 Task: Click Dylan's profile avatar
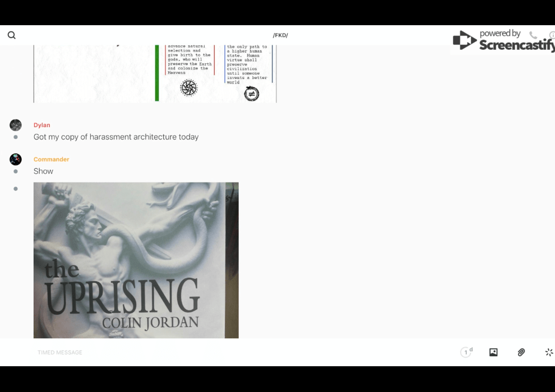(x=16, y=125)
